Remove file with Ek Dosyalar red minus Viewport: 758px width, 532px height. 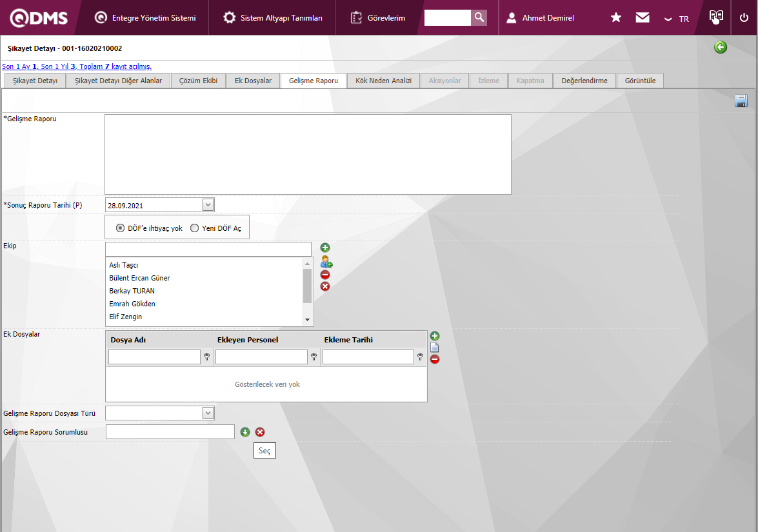tap(435, 359)
